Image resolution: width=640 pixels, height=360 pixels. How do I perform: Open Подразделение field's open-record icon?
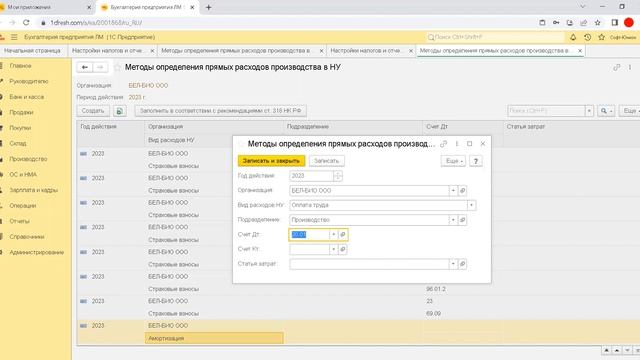point(462,220)
